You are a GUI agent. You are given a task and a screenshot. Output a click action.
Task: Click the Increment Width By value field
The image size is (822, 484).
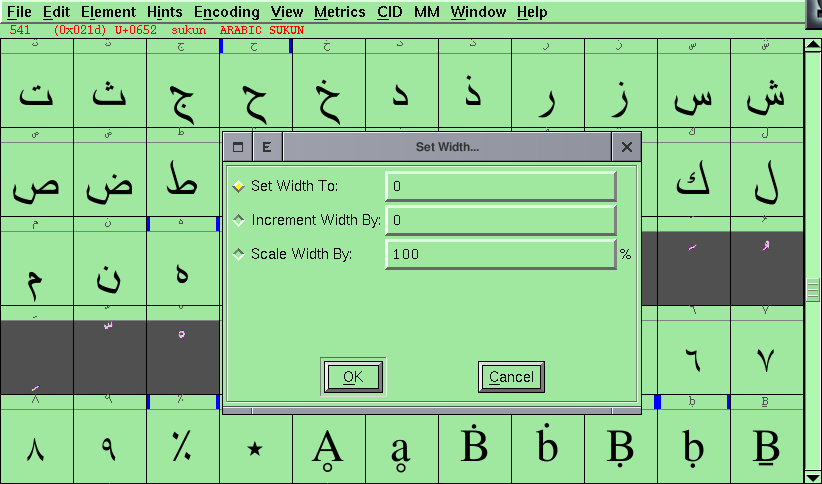click(x=500, y=220)
